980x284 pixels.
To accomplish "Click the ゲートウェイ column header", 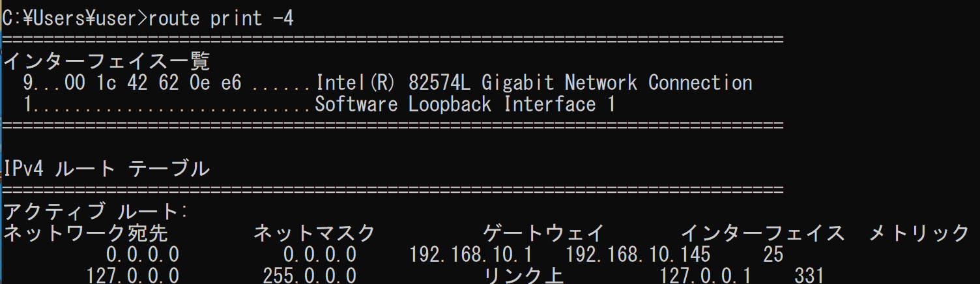I will tap(543, 233).
